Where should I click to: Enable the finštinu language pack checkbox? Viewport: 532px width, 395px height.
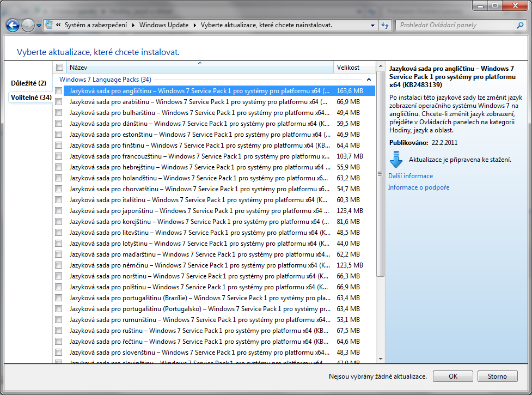click(59, 145)
